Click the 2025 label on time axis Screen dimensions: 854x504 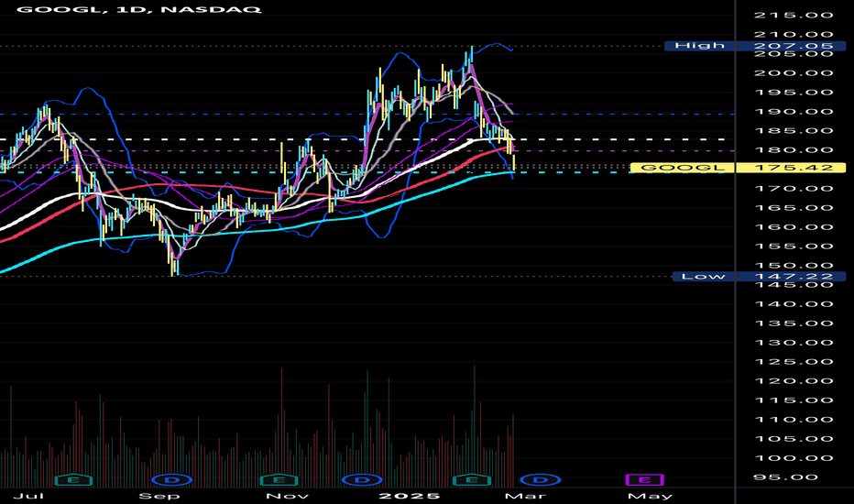[x=409, y=496]
